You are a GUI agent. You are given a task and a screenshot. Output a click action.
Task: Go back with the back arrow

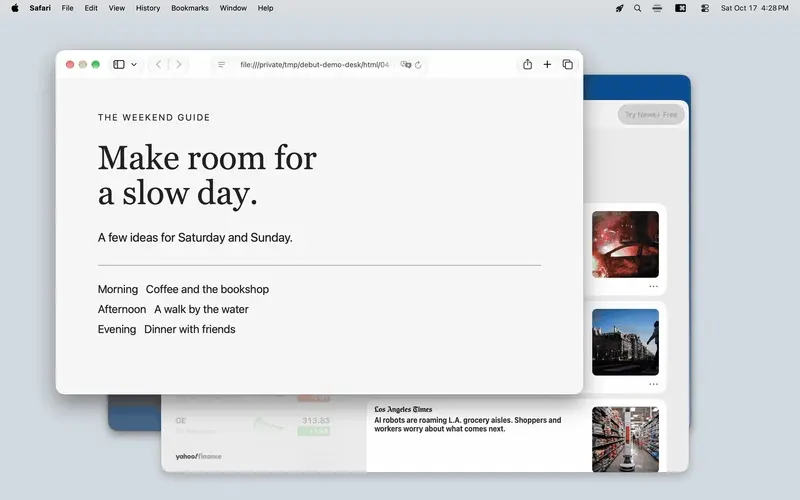coord(159,64)
